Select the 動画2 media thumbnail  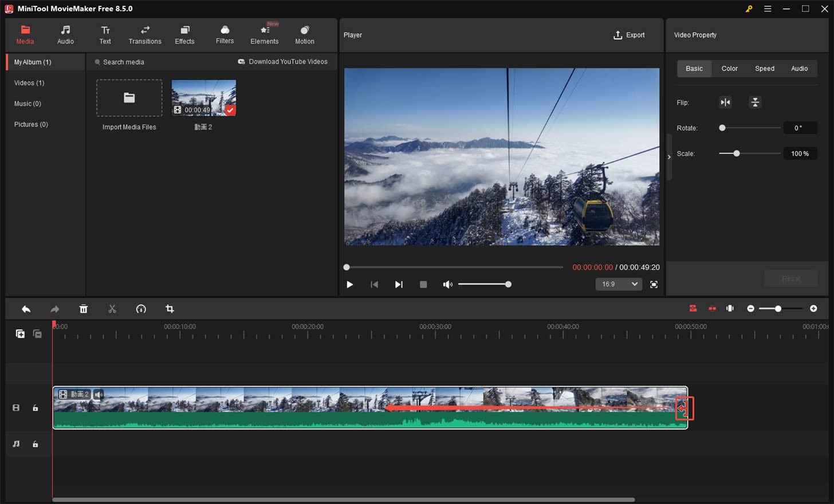(204, 97)
